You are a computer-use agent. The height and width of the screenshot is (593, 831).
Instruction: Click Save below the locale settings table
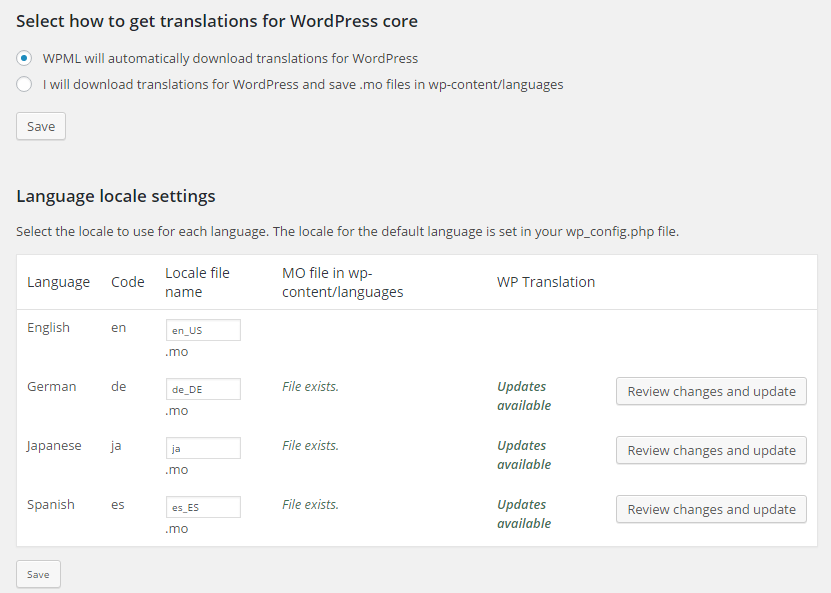coord(38,574)
